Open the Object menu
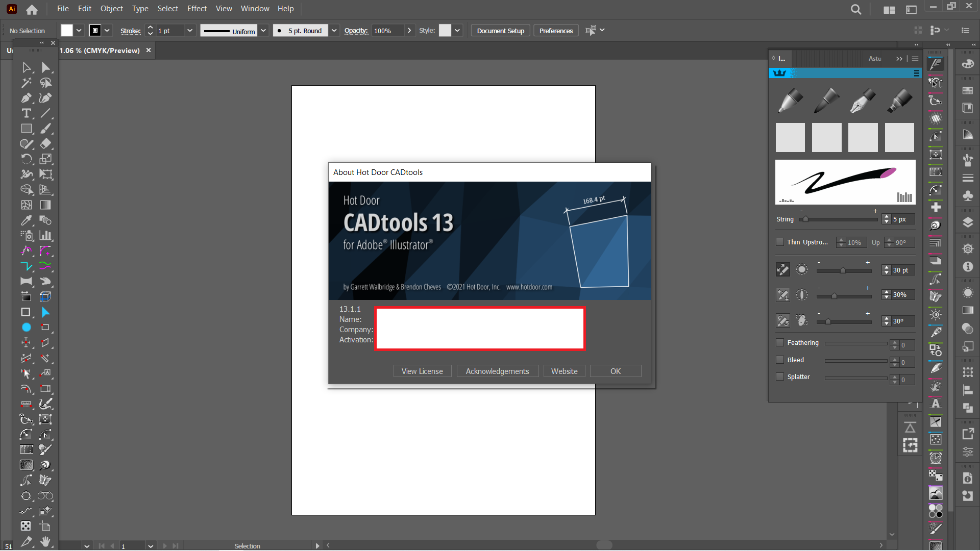Image resolution: width=980 pixels, height=551 pixels. coord(112,9)
